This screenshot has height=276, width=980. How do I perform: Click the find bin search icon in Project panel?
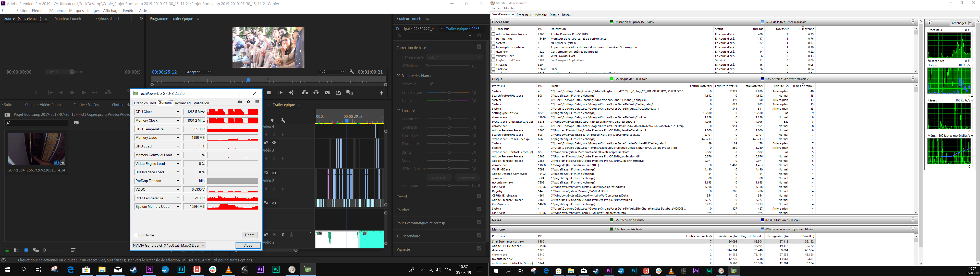[x=77, y=123]
